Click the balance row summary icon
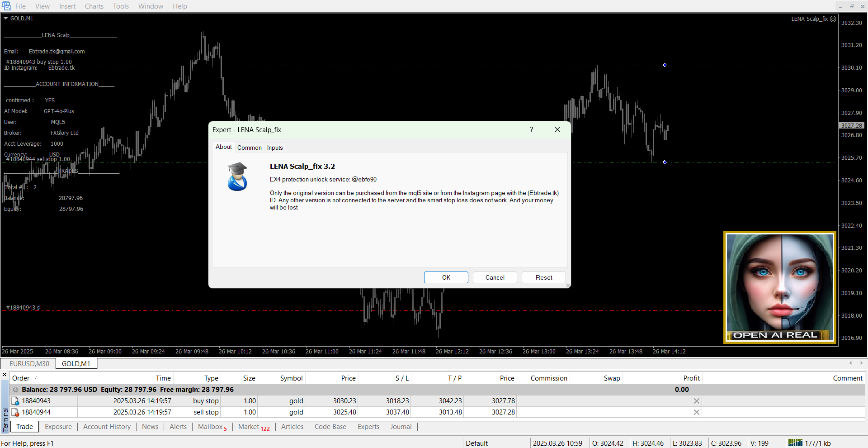Image resolution: width=868 pixels, height=448 pixels. (x=15, y=390)
